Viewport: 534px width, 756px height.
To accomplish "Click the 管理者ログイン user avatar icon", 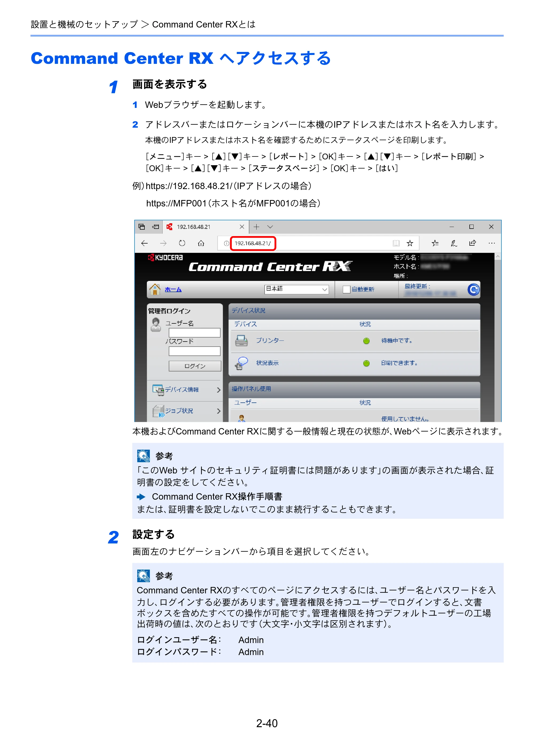I will click(156, 325).
